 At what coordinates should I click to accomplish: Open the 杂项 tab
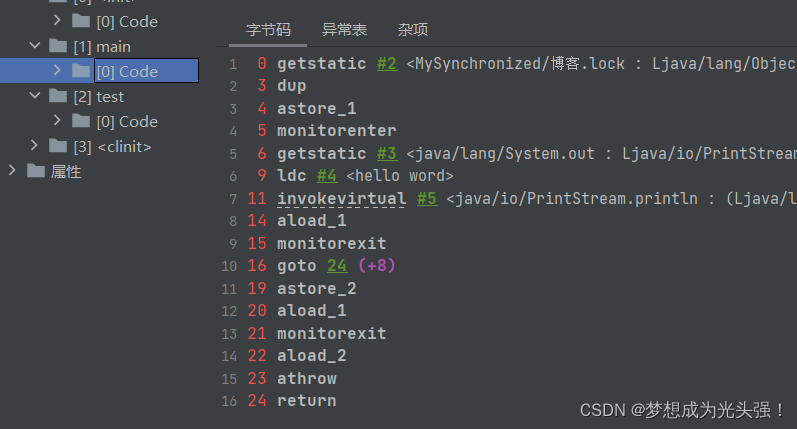coord(413,29)
